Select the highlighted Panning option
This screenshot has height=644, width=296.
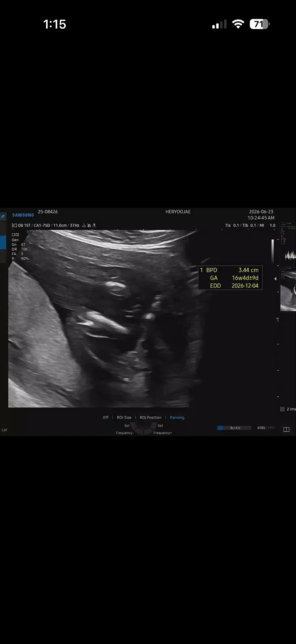pos(177,418)
